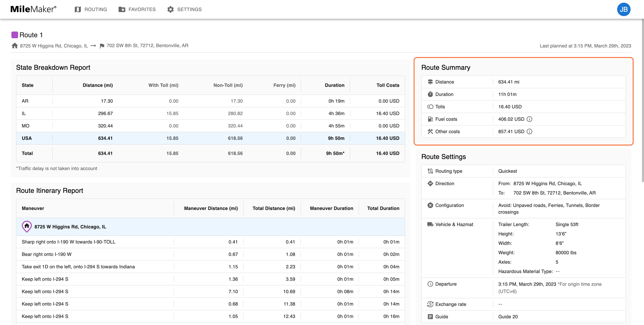644x325 pixels.
Task: Click the Guide book icon
Action: (x=430, y=316)
